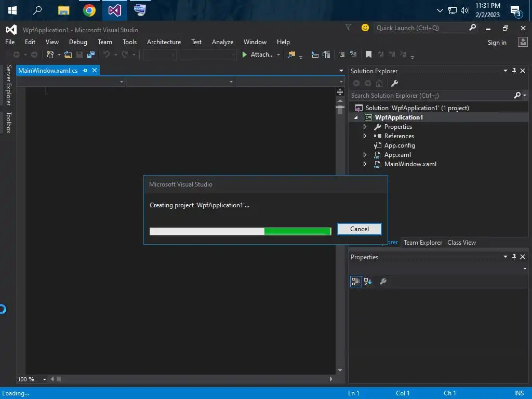Open the active documents list dropdown
Screen dimensions: 532x399
(341, 71)
